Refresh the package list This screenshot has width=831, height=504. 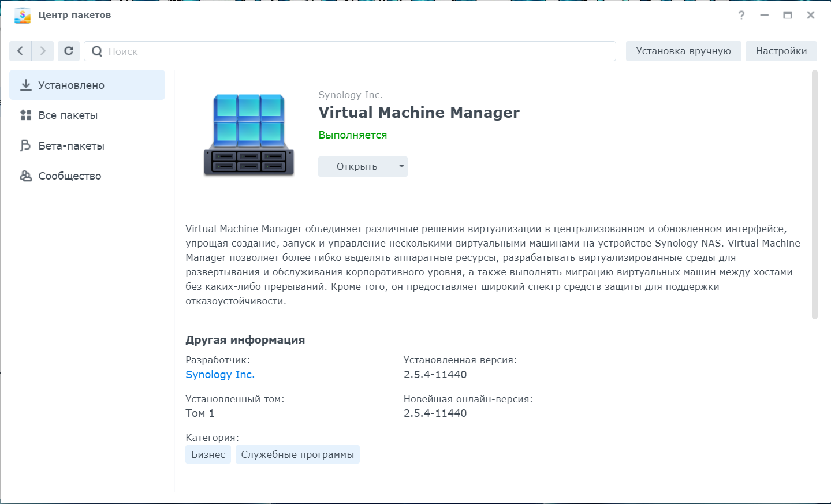(69, 51)
